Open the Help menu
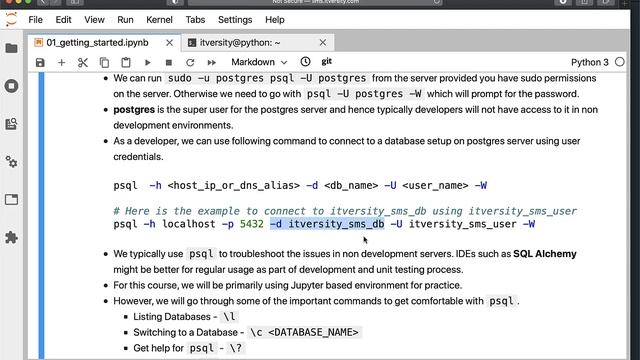 point(275,20)
